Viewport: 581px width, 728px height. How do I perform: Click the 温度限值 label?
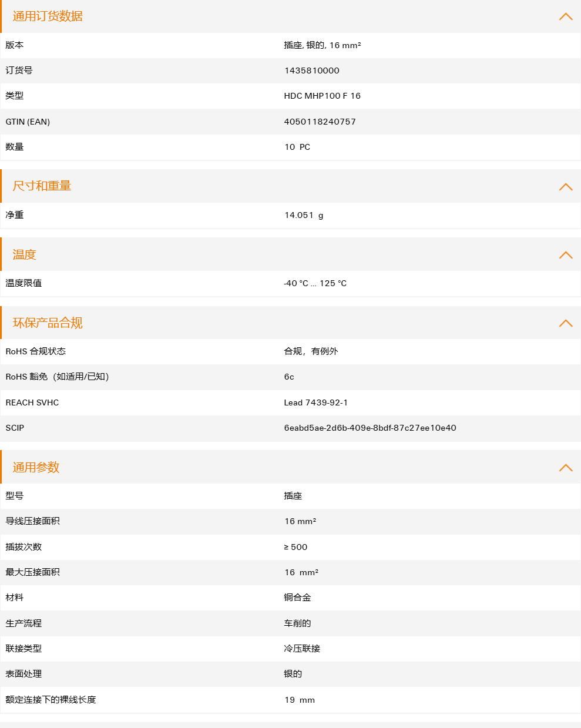click(23, 283)
